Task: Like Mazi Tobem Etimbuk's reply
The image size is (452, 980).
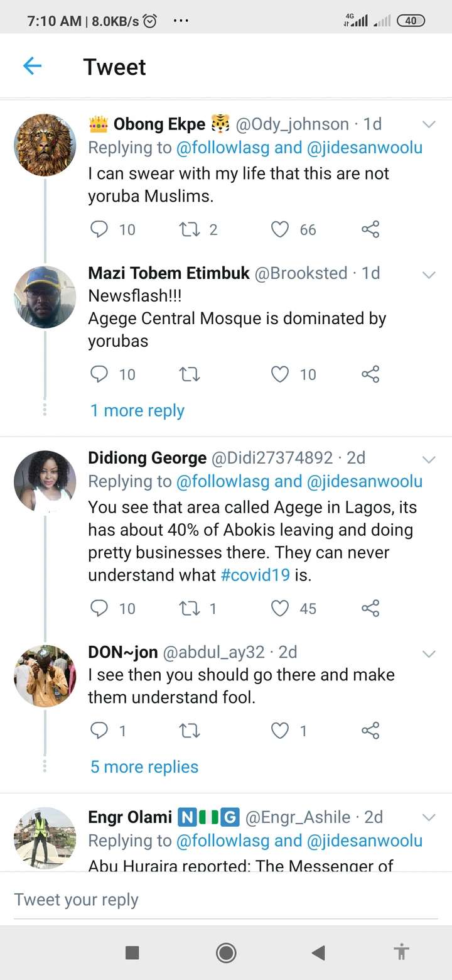Action: pyautogui.click(x=280, y=374)
